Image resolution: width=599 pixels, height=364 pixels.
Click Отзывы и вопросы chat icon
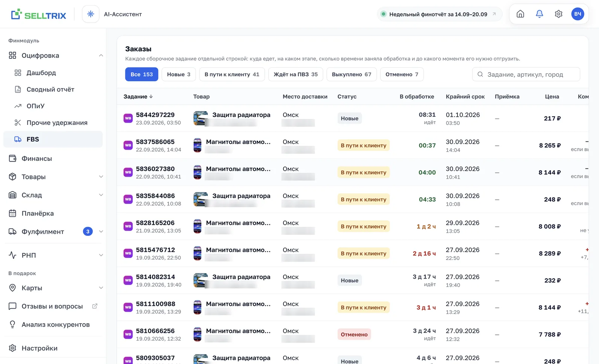pyautogui.click(x=12, y=306)
